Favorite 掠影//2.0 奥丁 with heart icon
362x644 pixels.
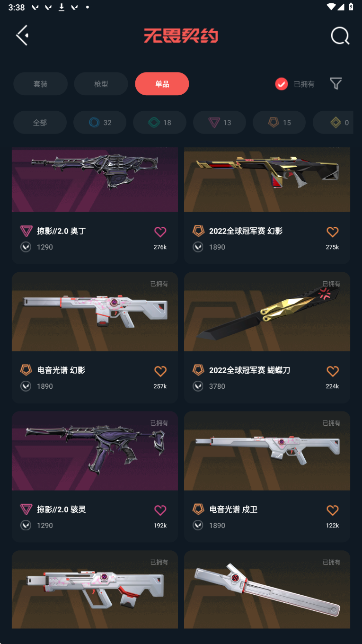point(160,232)
